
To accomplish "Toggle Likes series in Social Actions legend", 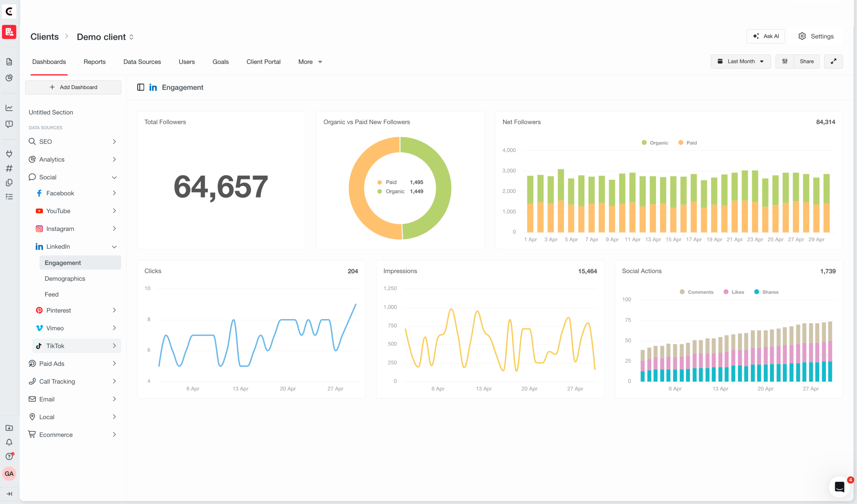I will point(733,292).
